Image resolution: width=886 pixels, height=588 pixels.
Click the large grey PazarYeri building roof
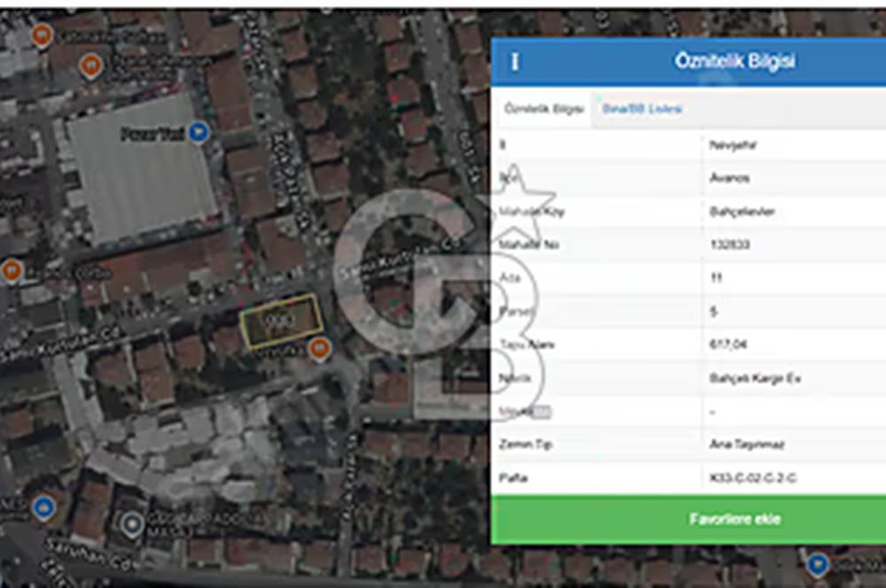click(x=141, y=169)
